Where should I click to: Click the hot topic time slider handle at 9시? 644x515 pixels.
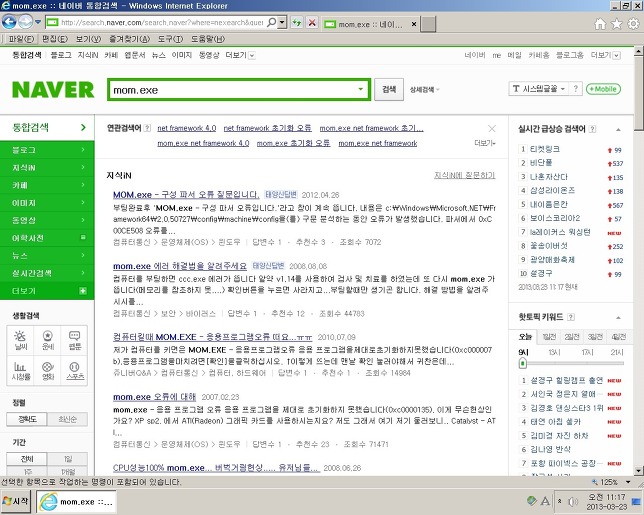point(522,363)
